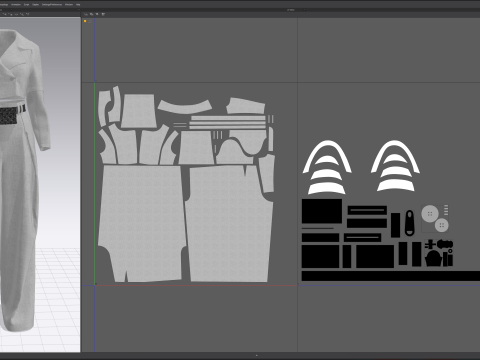
Task: Select the large right trouser pattern piece
Action: 230,223
